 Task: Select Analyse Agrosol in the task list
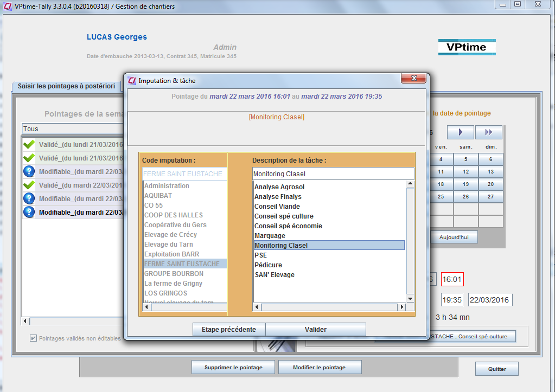[x=279, y=187]
